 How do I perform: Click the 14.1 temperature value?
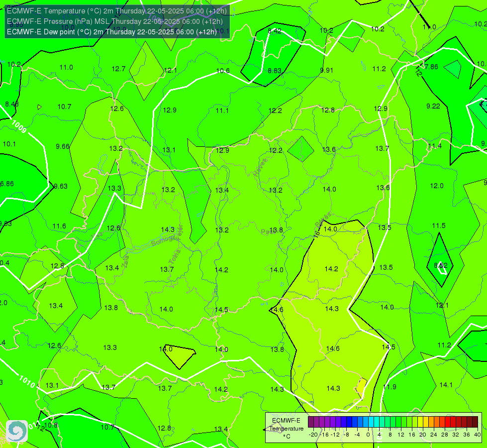pyautogui.click(x=446, y=385)
